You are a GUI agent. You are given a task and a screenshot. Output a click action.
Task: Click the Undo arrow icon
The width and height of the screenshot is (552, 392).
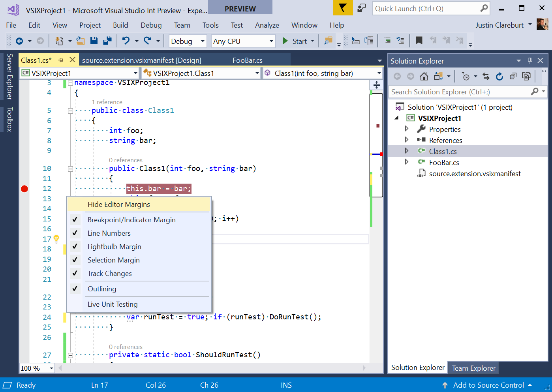[126, 41]
